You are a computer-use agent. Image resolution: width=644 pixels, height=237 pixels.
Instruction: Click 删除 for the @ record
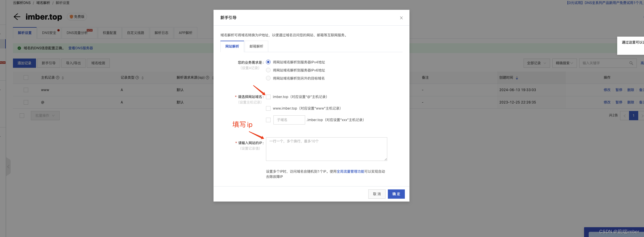pos(631,102)
